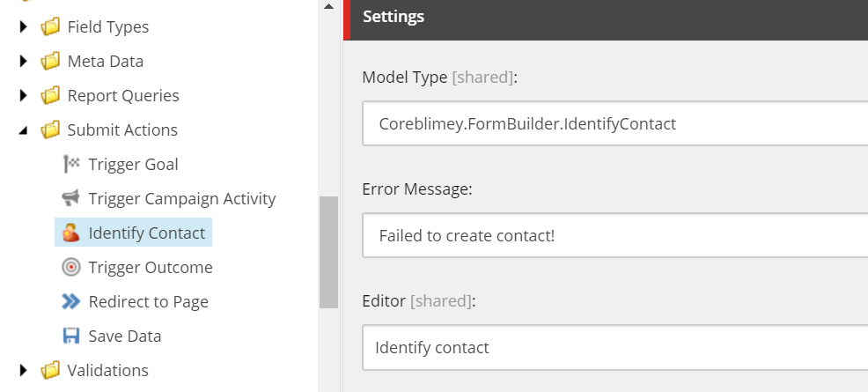Collapse the Submit Actions tree node
The height and width of the screenshot is (392, 868).
[23, 130]
